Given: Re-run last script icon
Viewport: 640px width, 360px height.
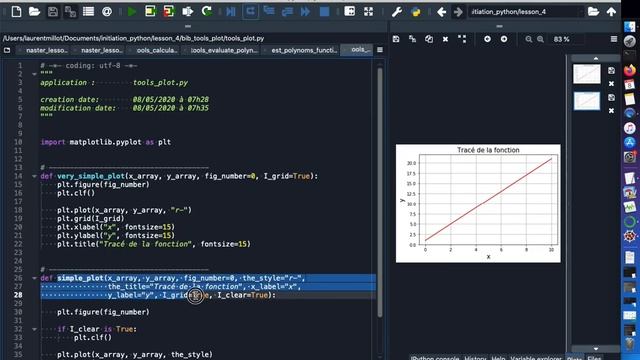Looking at the screenshot, I should 207,11.
